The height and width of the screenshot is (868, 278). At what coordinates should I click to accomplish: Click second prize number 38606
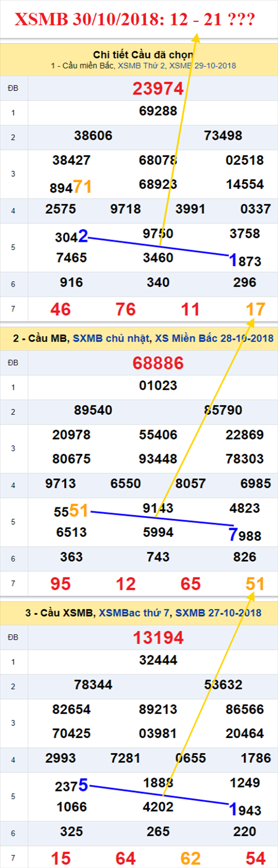tap(93, 136)
